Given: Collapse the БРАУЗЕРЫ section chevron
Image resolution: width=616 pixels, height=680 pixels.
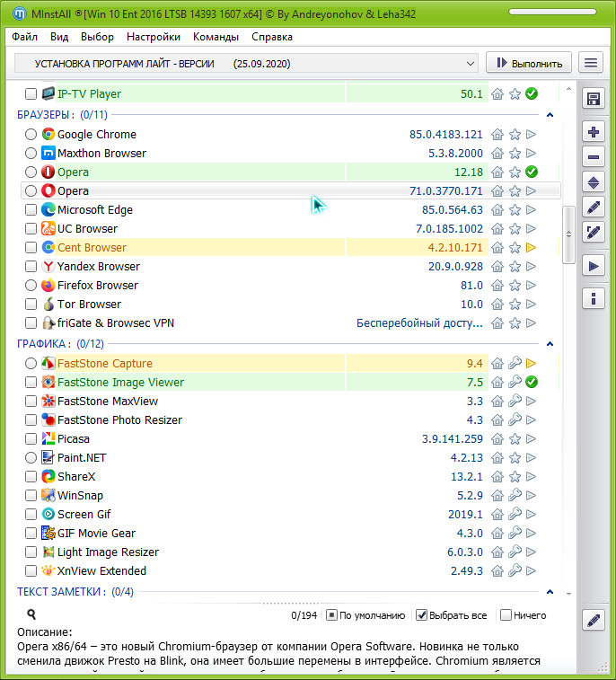Looking at the screenshot, I should 550,115.
